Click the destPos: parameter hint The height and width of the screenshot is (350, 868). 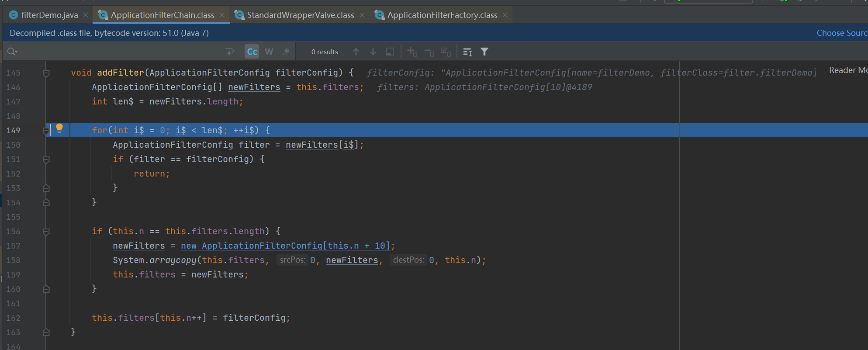tap(408, 260)
